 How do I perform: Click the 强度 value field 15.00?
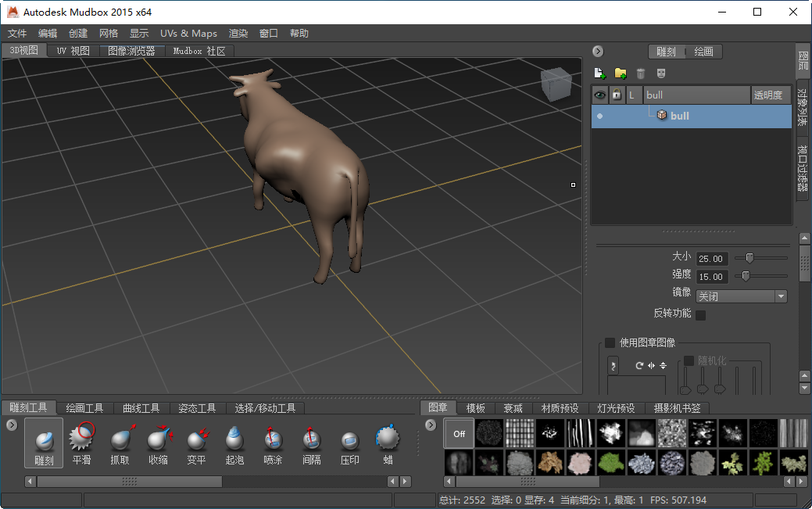tap(712, 277)
